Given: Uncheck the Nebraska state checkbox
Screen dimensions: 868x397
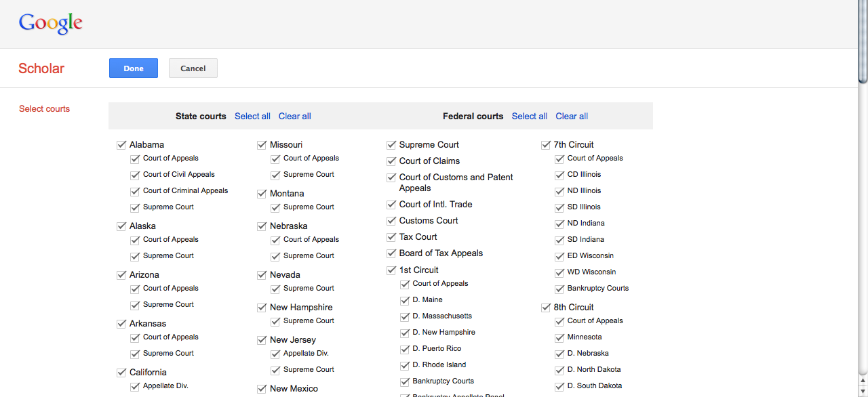Looking at the screenshot, I should [x=262, y=226].
